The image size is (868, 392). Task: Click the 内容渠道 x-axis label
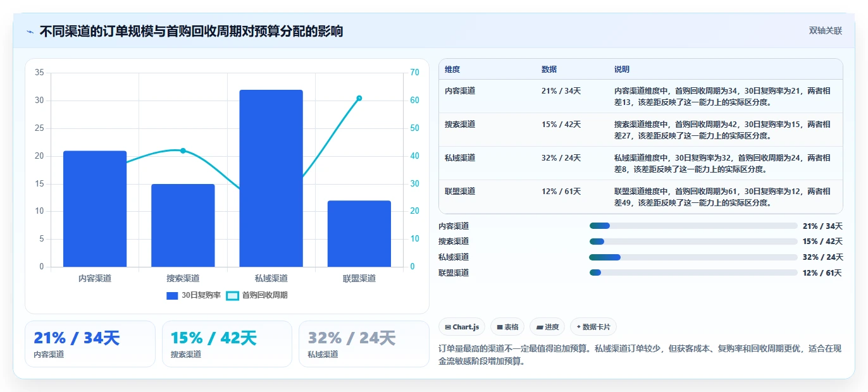point(95,278)
